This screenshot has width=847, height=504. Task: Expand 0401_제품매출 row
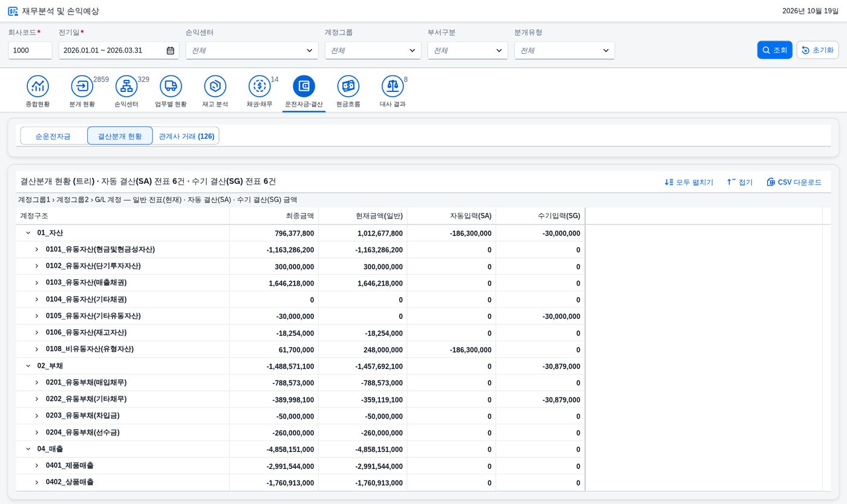pyautogui.click(x=36, y=466)
